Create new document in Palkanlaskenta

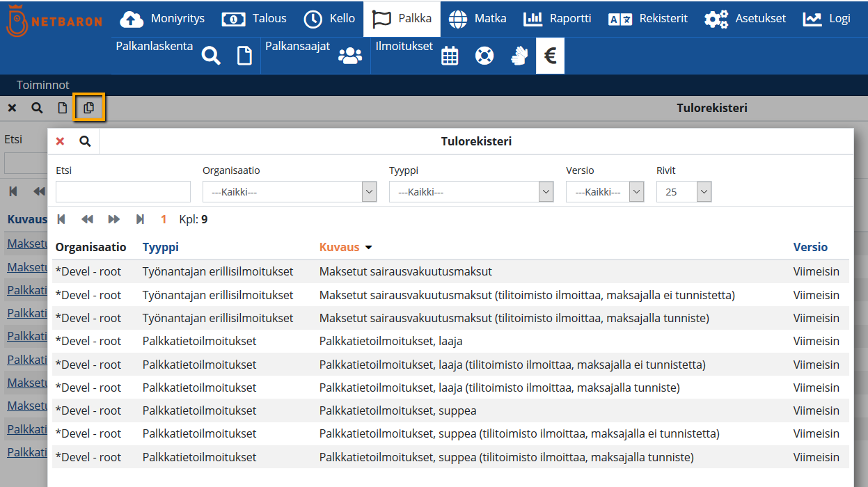[244, 56]
